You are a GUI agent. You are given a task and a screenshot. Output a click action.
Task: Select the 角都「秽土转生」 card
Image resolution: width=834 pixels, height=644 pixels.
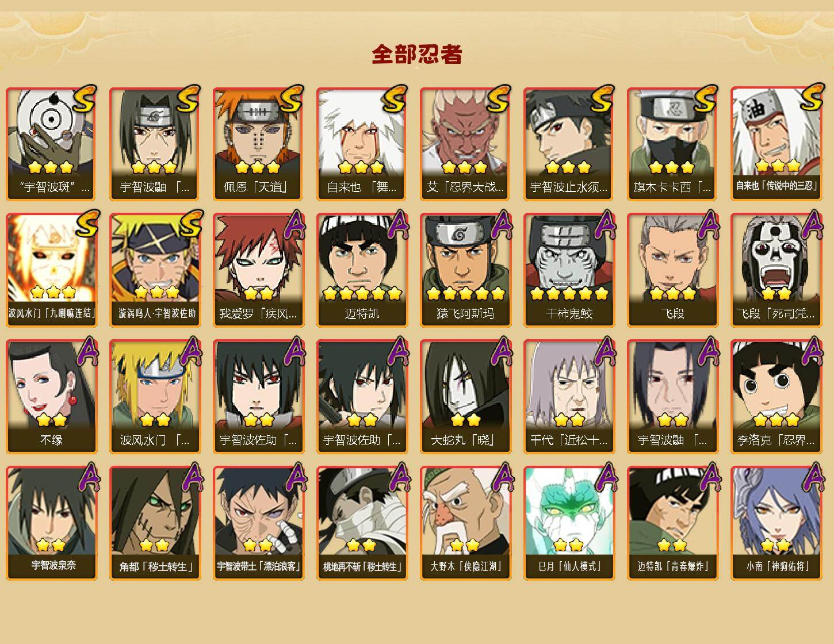155,523
